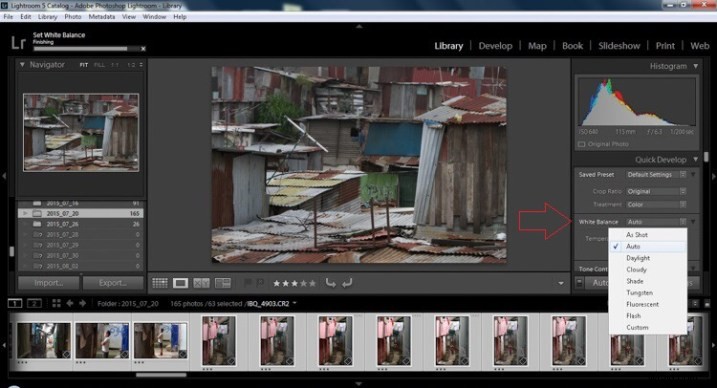Open main window display button 1
Screen dimensions: 717x388
15,303
